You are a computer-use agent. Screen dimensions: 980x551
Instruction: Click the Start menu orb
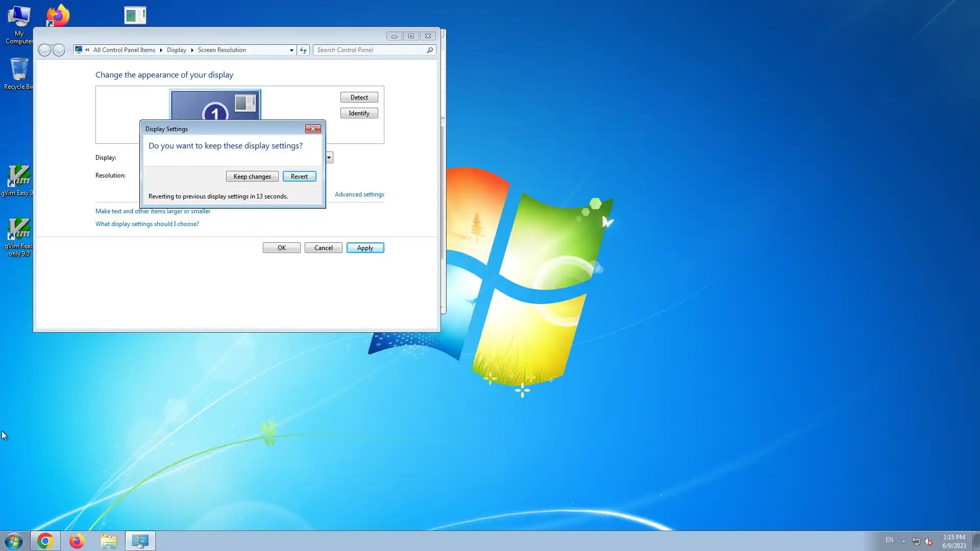coord(14,541)
